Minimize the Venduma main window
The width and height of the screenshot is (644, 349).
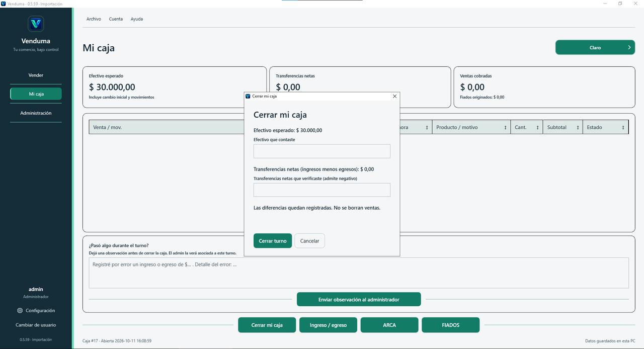pyautogui.click(x=604, y=4)
